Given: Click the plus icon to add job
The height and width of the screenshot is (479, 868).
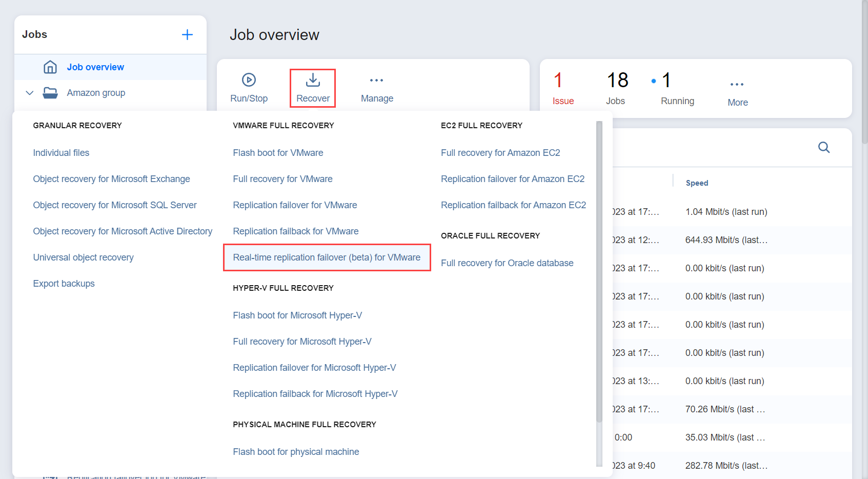Looking at the screenshot, I should 187,34.
